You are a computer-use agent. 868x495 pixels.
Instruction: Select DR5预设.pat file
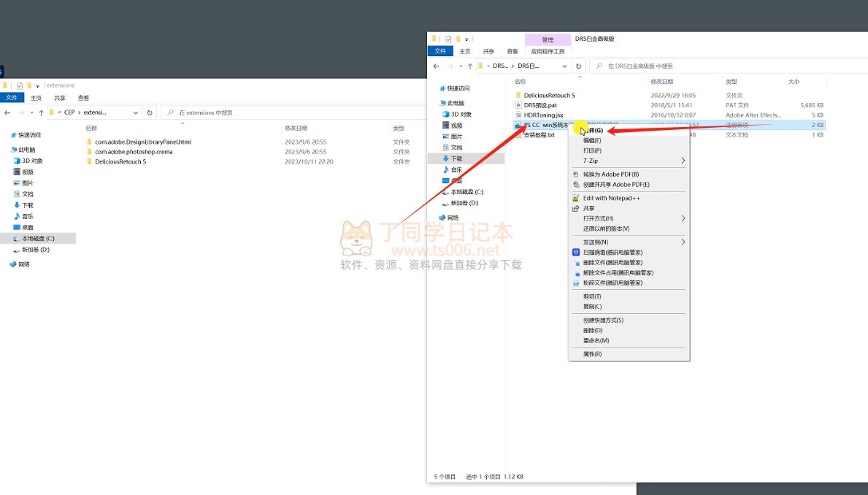(540, 105)
